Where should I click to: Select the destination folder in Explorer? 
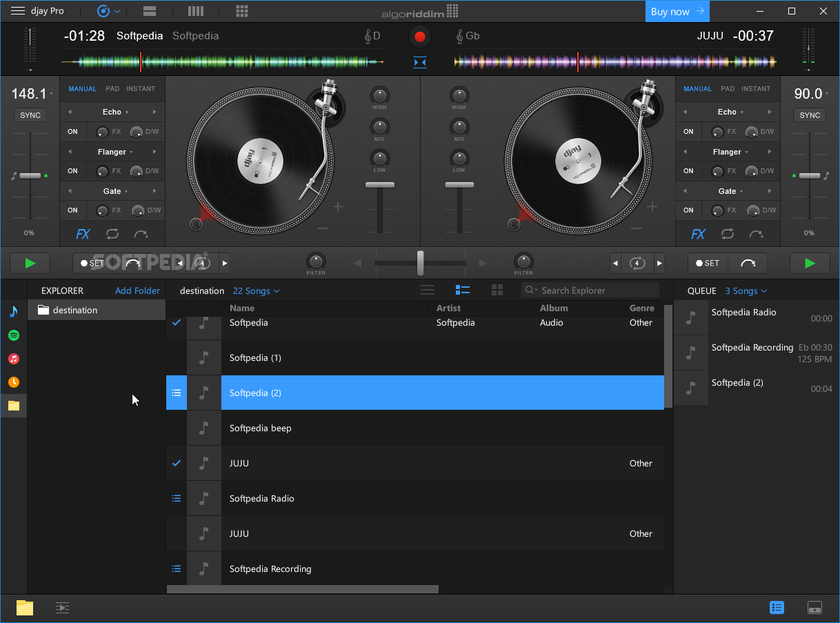(x=97, y=310)
